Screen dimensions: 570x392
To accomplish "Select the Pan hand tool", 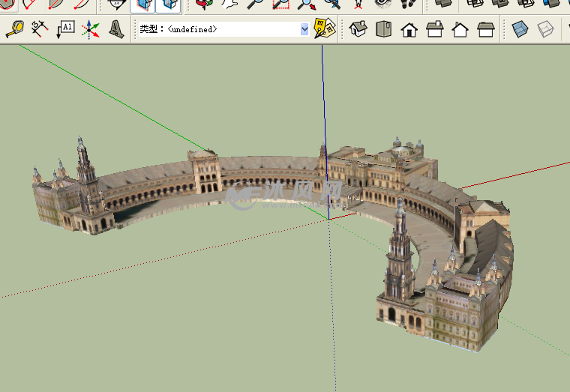I will click(230, 4).
